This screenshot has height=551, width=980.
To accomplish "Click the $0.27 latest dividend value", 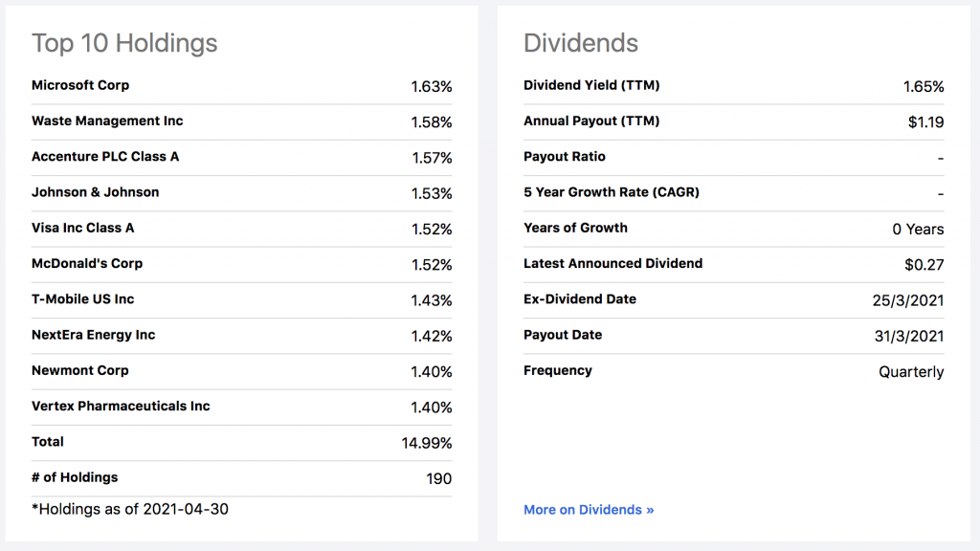I will click(x=924, y=265).
